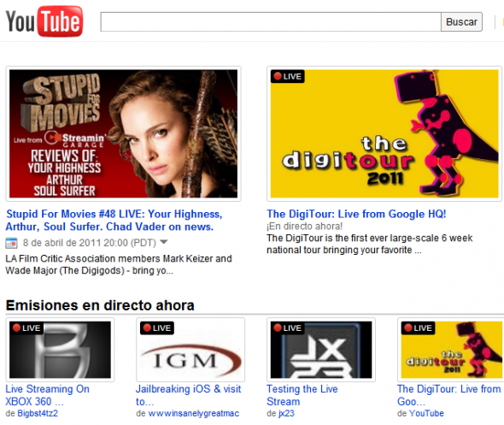
Task: Click the LA Film Critic Association description text
Action: 119,264
